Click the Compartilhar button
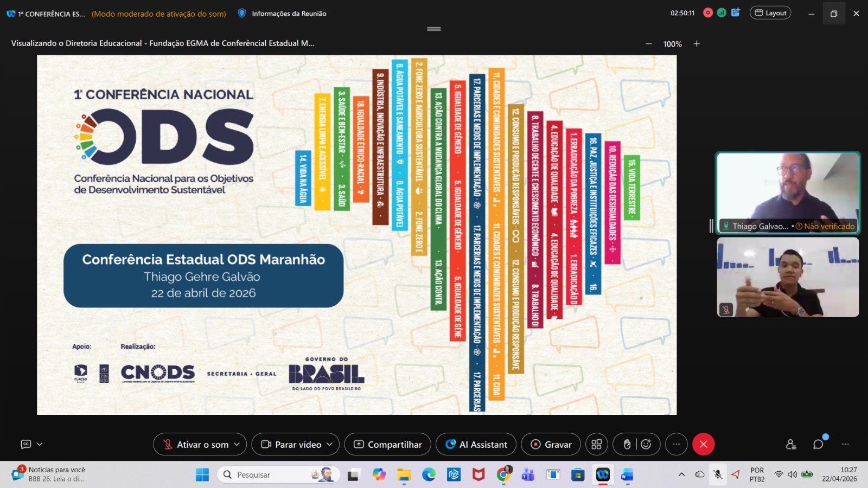The image size is (868, 488). 387,444
